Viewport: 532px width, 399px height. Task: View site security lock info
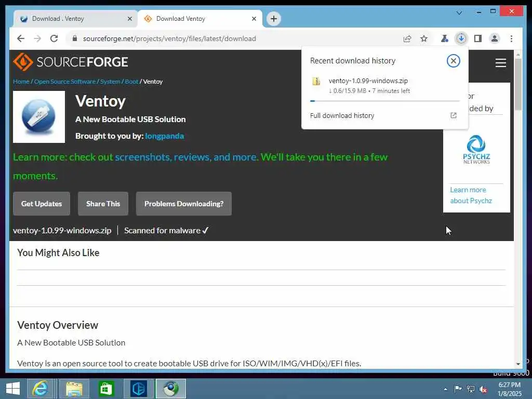pyautogui.click(x=75, y=38)
